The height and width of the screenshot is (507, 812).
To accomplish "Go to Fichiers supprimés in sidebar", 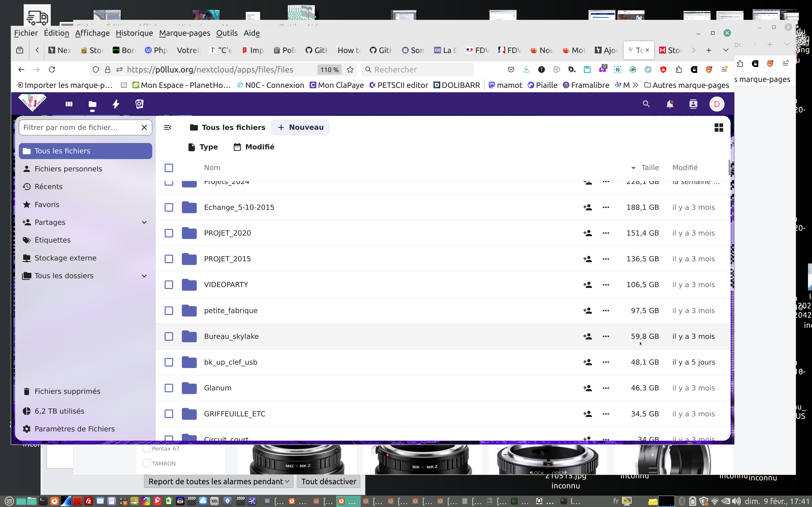I will (x=67, y=391).
